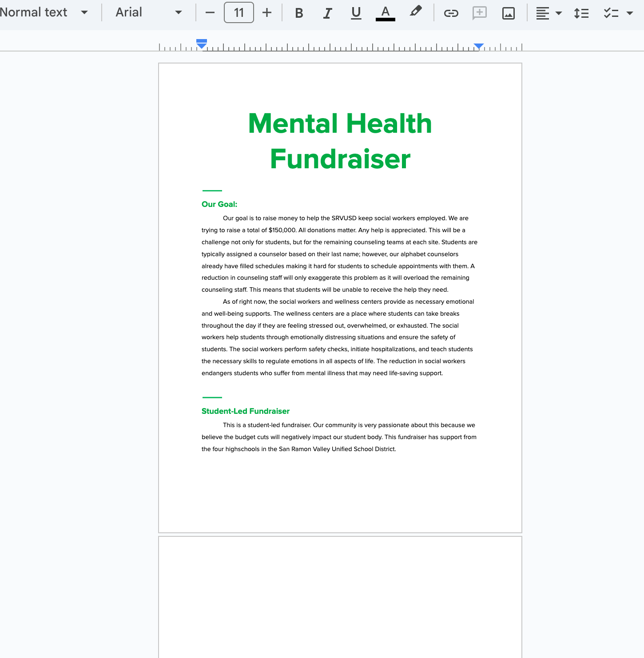This screenshot has width=644, height=658.
Task: Click the right indent marker on ruler
Action: (479, 46)
